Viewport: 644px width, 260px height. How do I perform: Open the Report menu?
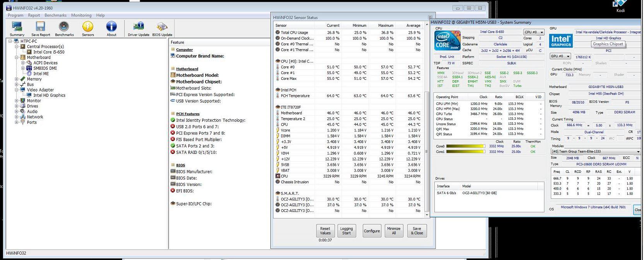tap(34, 15)
